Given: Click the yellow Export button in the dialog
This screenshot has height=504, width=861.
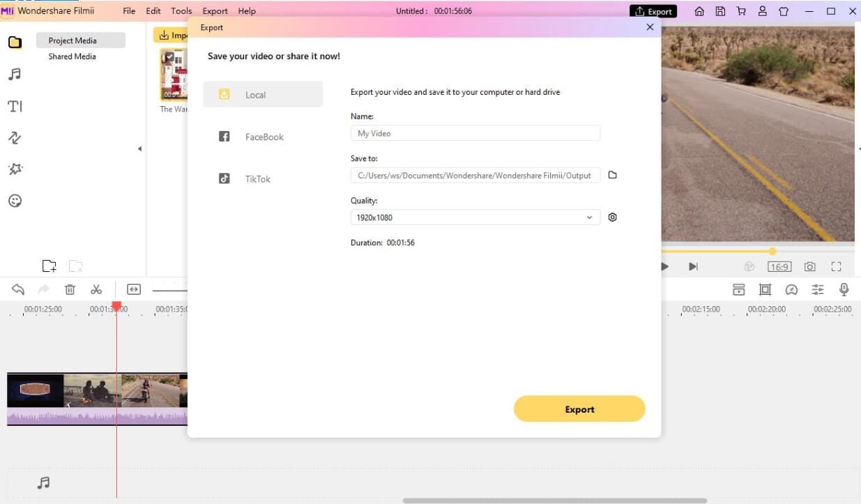Looking at the screenshot, I should pos(579,409).
